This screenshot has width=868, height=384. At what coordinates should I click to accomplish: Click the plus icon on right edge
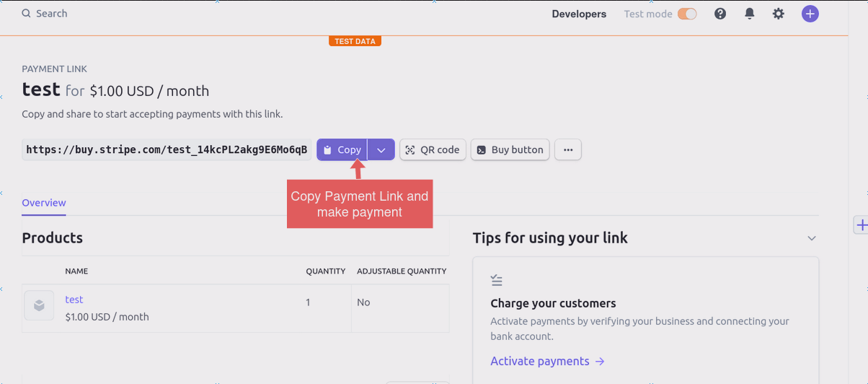coord(861,225)
